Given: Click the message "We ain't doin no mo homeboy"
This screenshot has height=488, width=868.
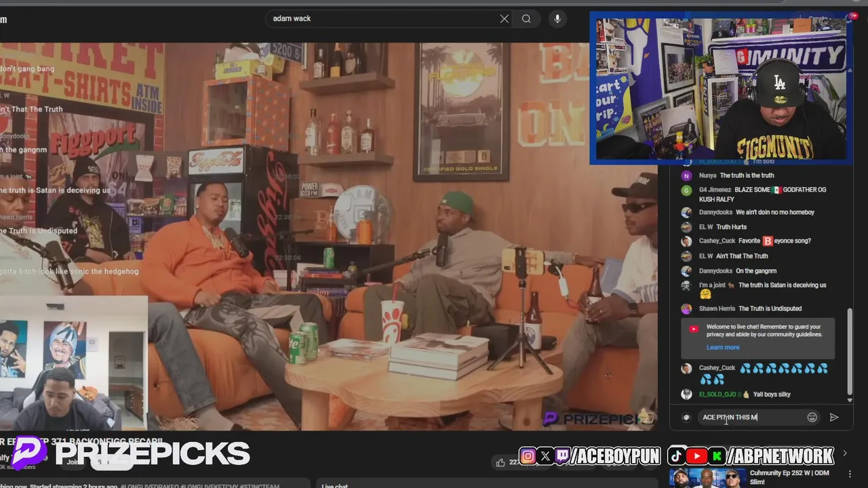Looking at the screenshot, I should (x=775, y=212).
